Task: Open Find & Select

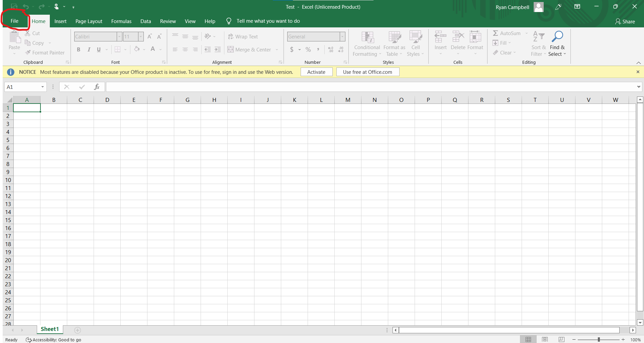Action: pyautogui.click(x=557, y=44)
